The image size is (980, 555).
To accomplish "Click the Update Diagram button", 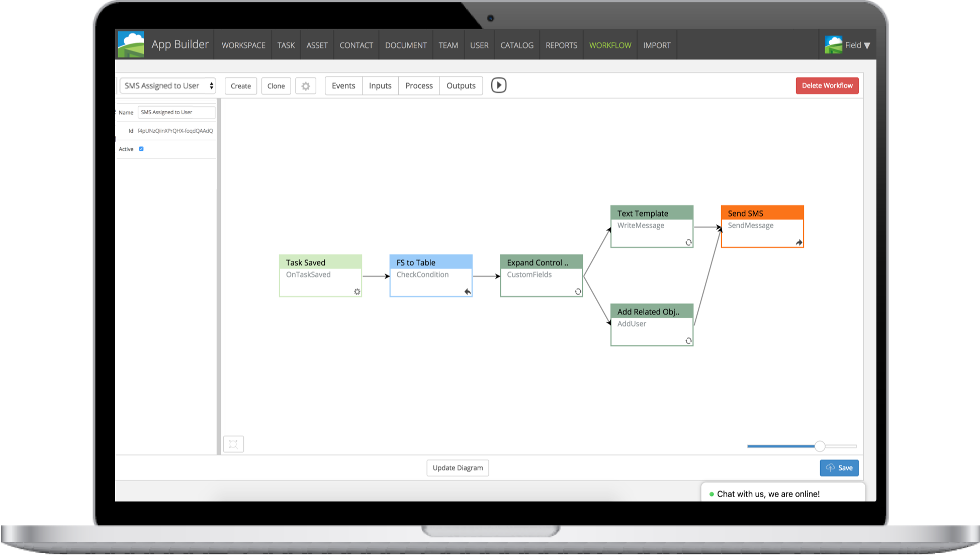I will pyautogui.click(x=457, y=468).
